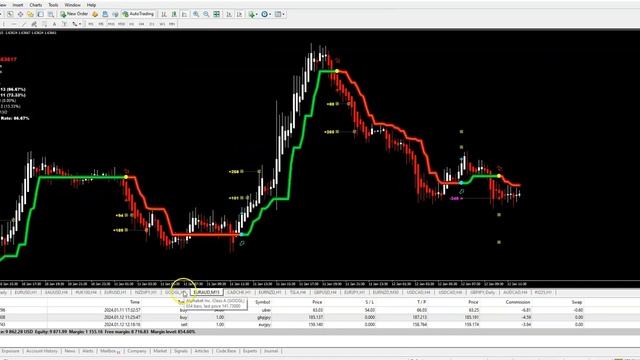The image size is (640, 360).
Task: Switch to the D1 timeframe
Action: coord(152,24)
